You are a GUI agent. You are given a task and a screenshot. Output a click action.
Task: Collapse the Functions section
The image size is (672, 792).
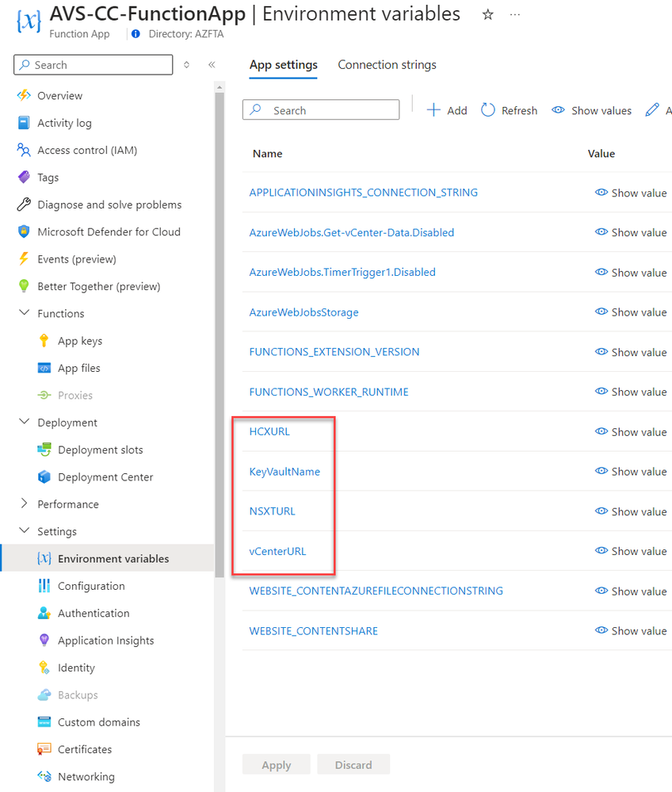coord(24,312)
